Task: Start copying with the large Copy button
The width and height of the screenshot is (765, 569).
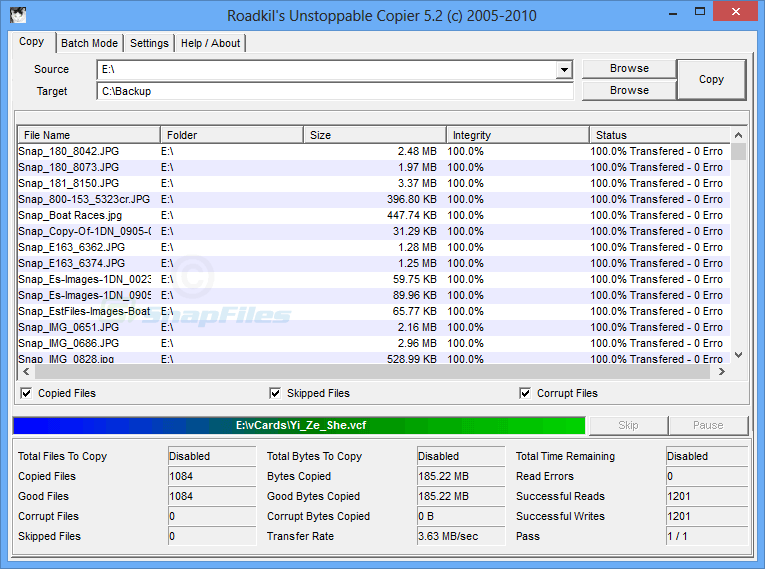Action: [x=711, y=80]
